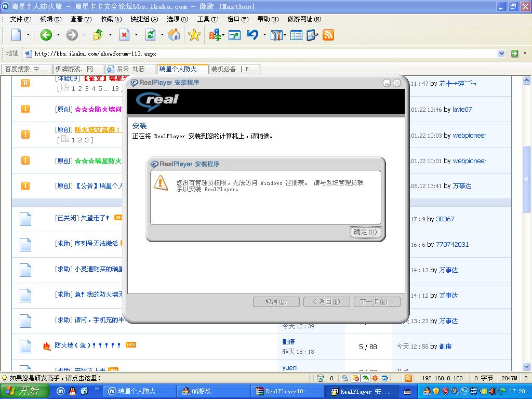Click 确定(O) in the RealPlayer error dialog
Viewport: 532px width, 399px height.
tap(365, 232)
